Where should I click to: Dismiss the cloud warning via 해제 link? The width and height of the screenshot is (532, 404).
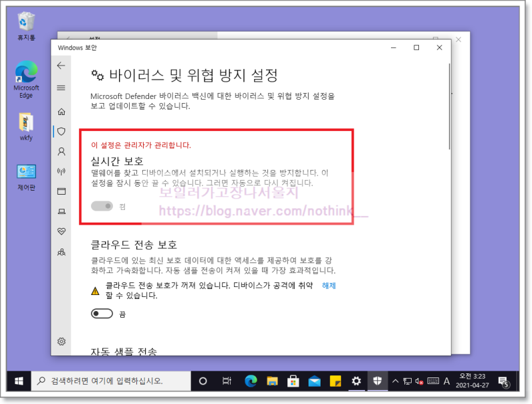pos(329,286)
